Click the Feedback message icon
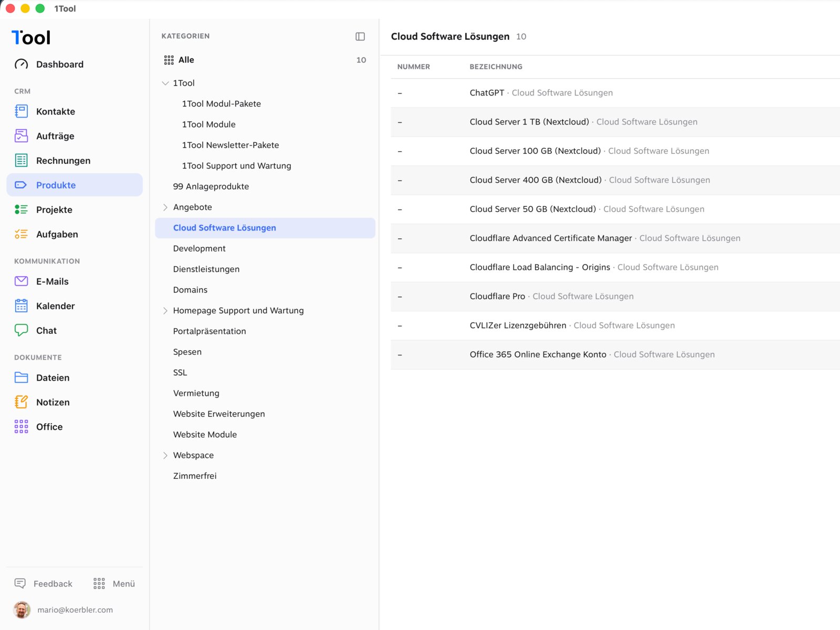The image size is (840, 630). [x=20, y=583]
